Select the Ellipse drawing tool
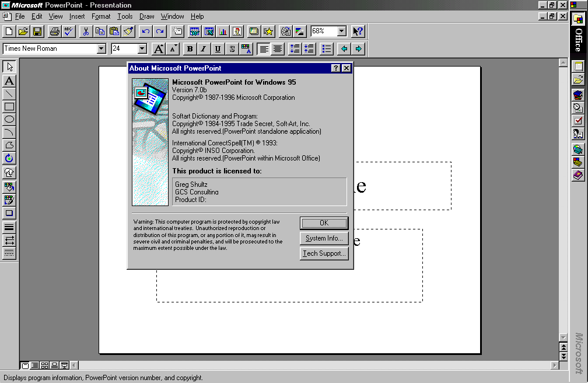 click(9, 120)
